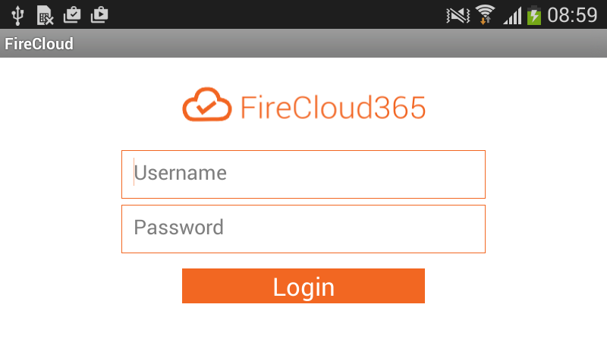Tap the Username placeholder text

click(x=181, y=174)
